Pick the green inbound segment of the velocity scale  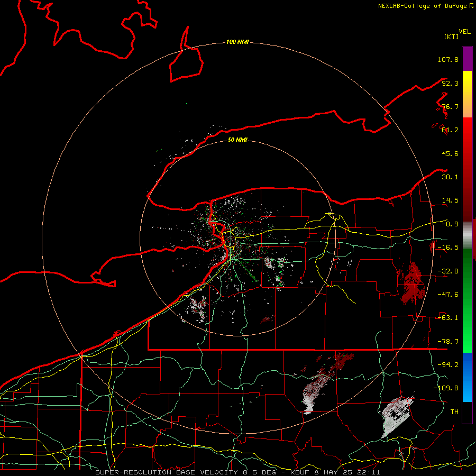tap(467, 300)
